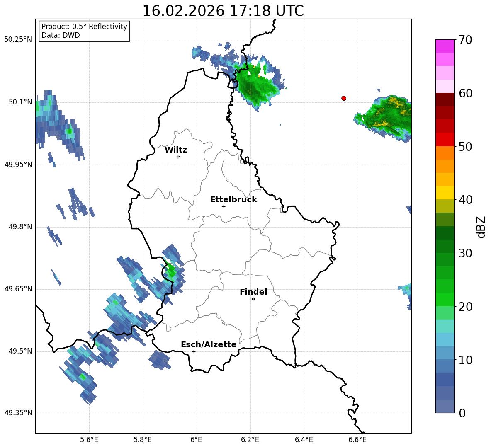Pick the magenta swatch atop the colorbar

[x=445, y=46]
